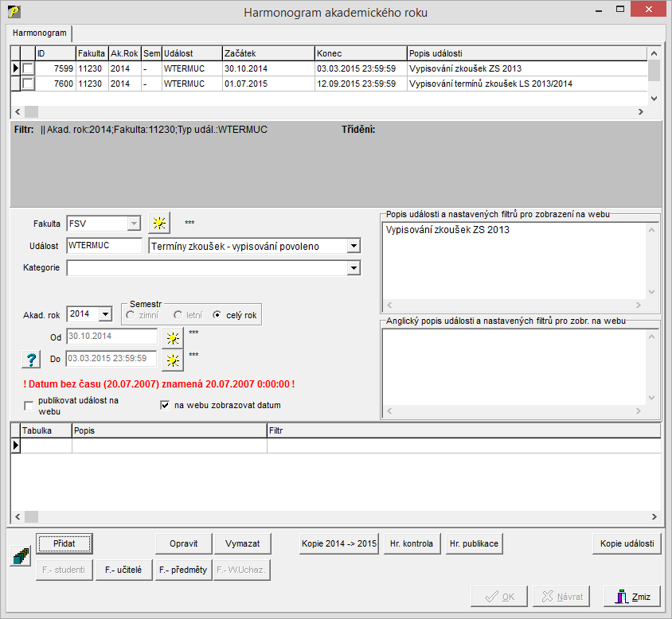Click the sun icon beside the Do date
This screenshot has height=619, width=672.
[171, 360]
